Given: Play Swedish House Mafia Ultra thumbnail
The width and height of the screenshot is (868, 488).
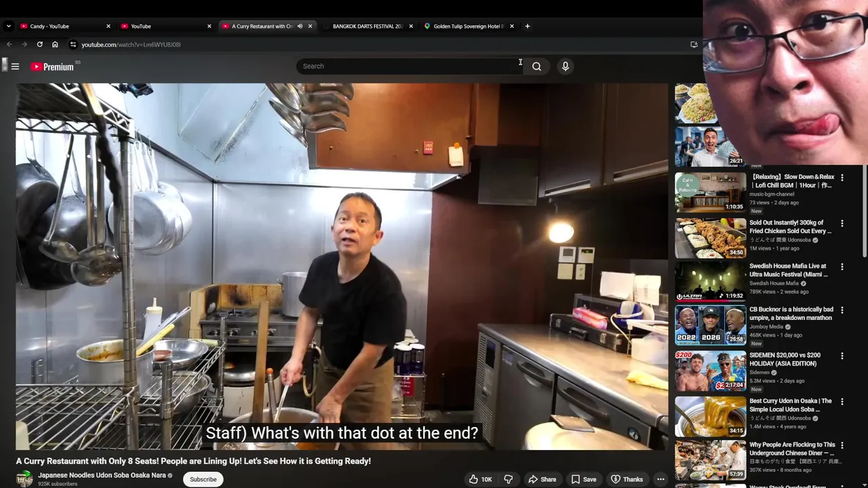Looking at the screenshot, I should coord(710,281).
